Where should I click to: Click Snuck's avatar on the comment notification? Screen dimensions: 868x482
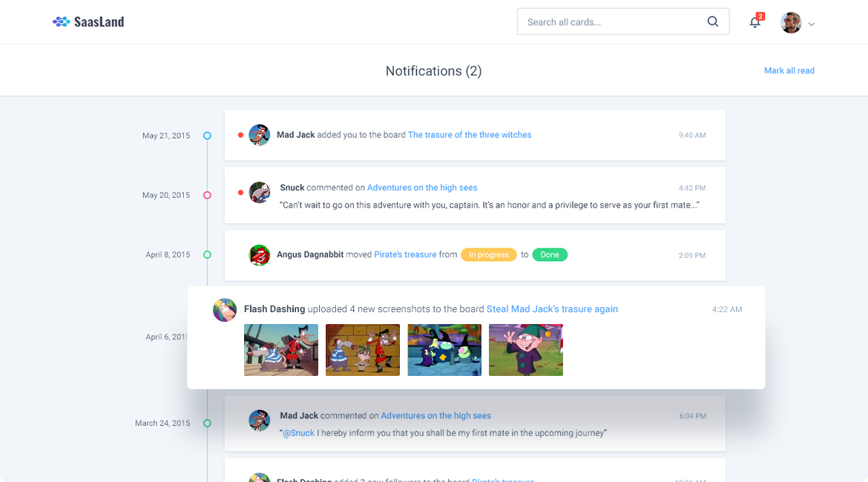pos(259,193)
